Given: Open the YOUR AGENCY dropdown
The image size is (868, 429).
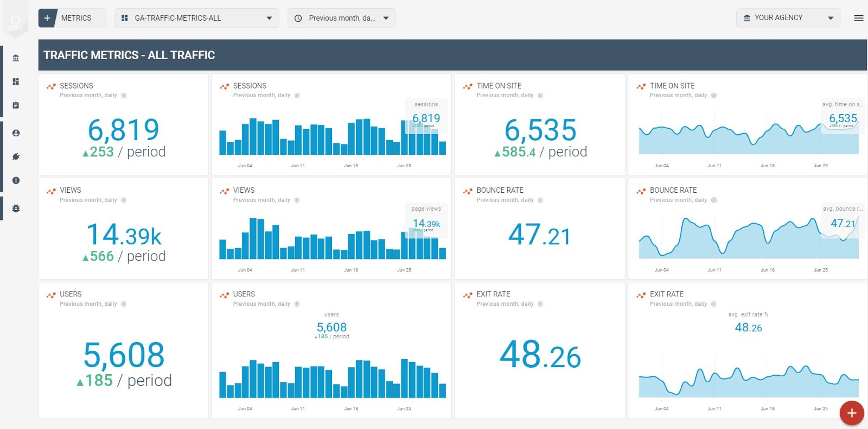Looking at the screenshot, I should point(788,18).
